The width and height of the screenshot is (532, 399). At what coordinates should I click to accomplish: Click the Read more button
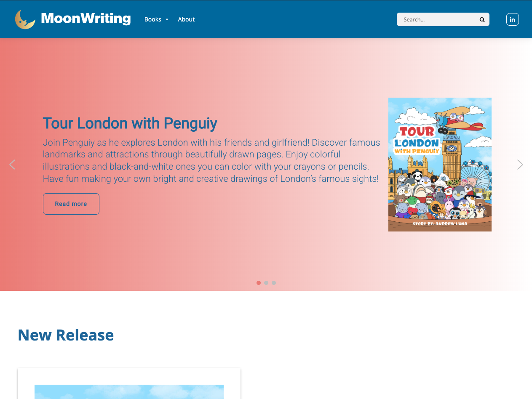pos(71,204)
